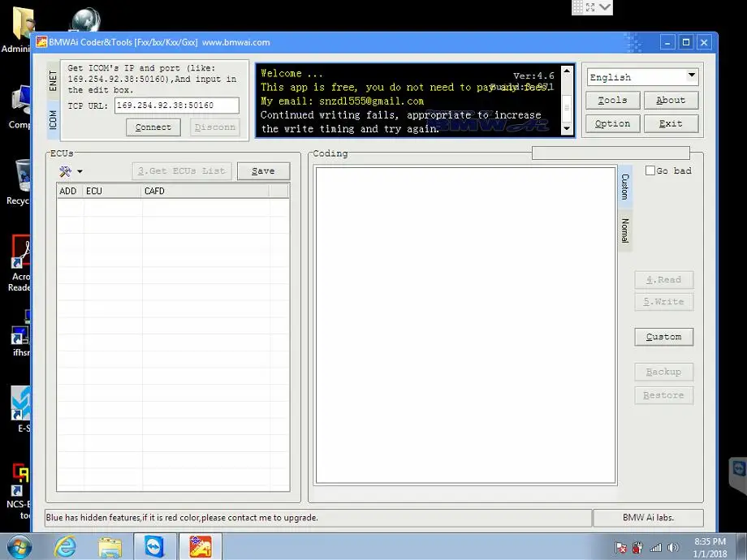Click the 5.Write button
This screenshot has height=560, width=747.
(x=663, y=302)
